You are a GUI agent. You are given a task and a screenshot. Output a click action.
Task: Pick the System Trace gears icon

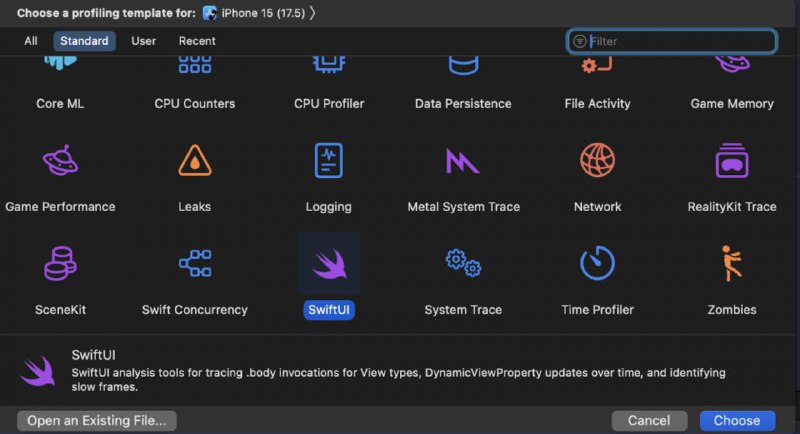463,263
